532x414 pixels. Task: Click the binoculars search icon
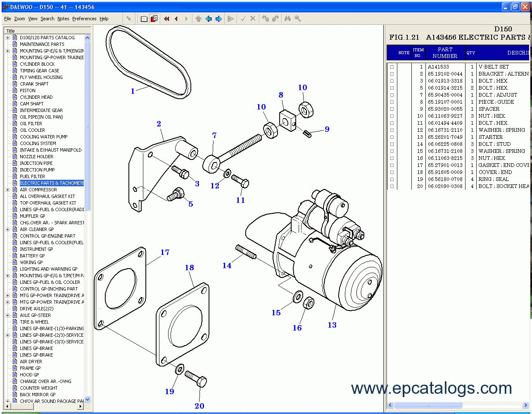point(287,19)
